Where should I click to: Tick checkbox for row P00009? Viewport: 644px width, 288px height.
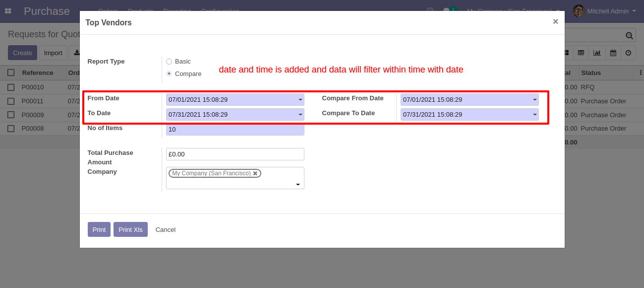(11, 115)
